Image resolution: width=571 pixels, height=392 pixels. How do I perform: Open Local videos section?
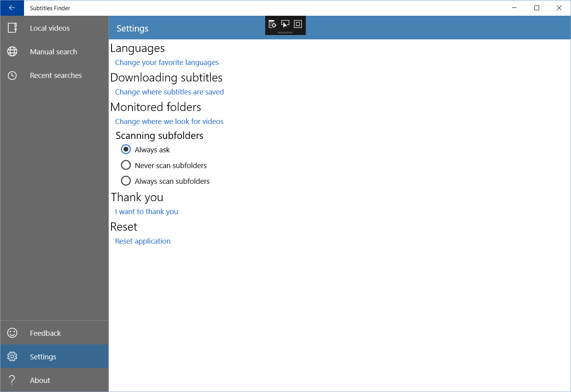coord(54,28)
